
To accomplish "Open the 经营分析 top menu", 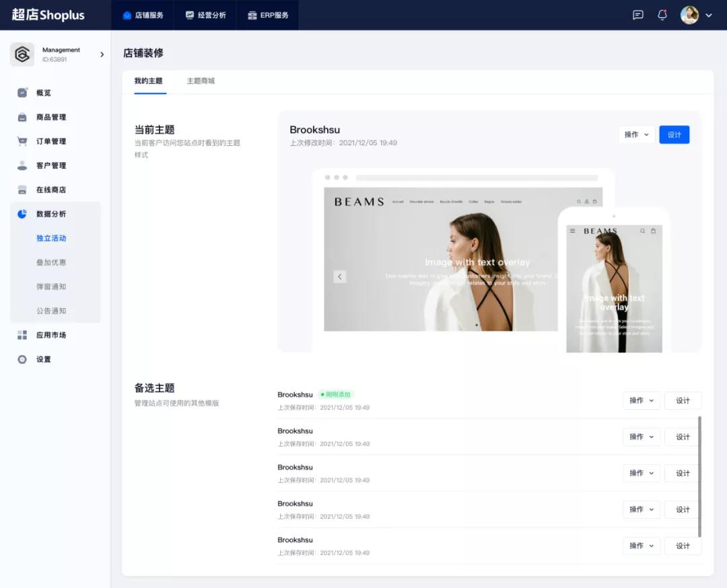I will click(205, 15).
